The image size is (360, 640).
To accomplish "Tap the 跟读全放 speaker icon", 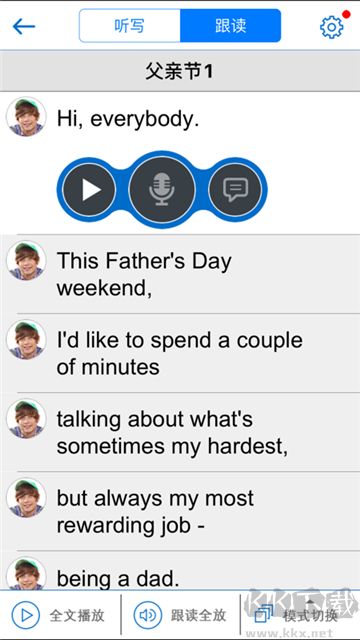I will 147,615.
